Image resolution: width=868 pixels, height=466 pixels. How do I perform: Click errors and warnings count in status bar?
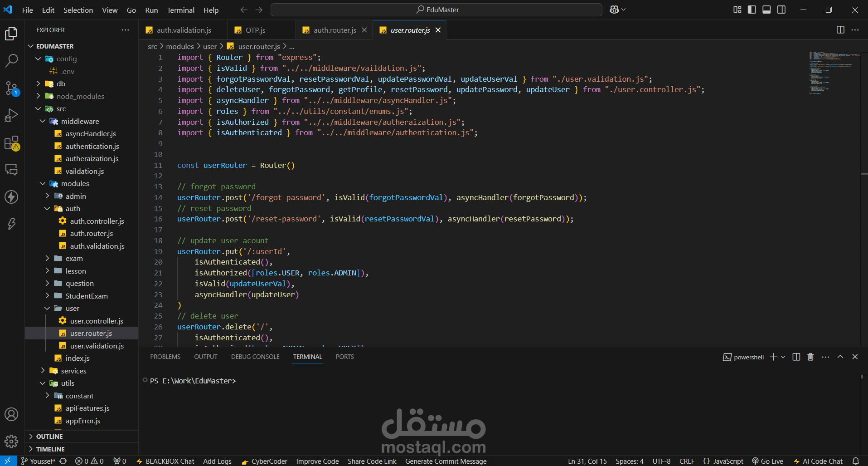(89, 461)
